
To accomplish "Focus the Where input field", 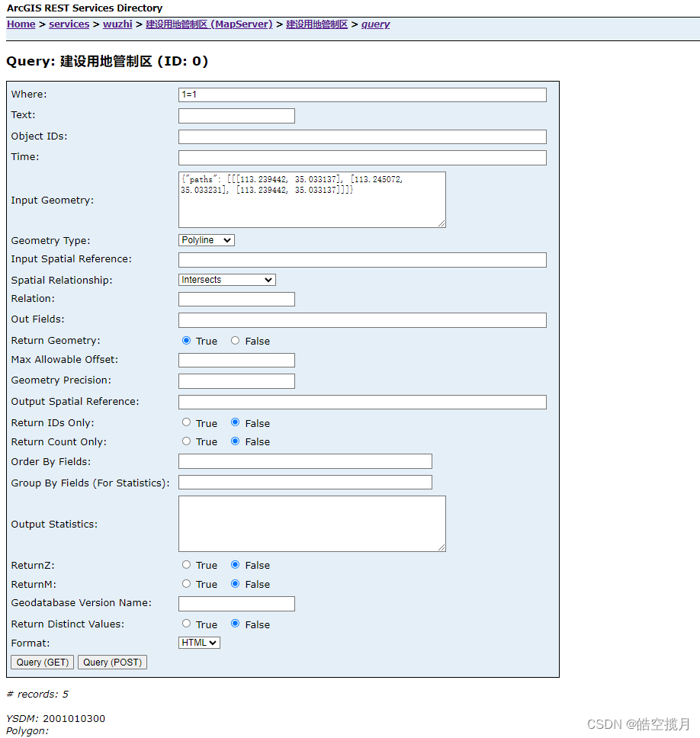I will pyautogui.click(x=362, y=95).
